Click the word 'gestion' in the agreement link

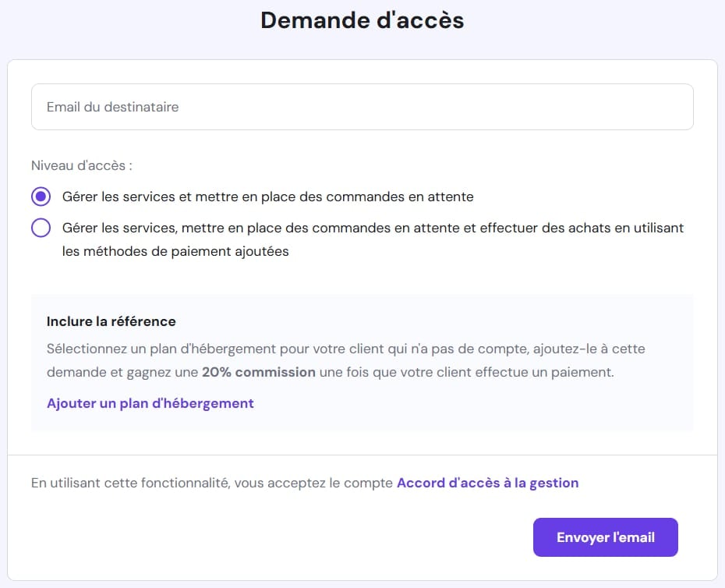[554, 484]
